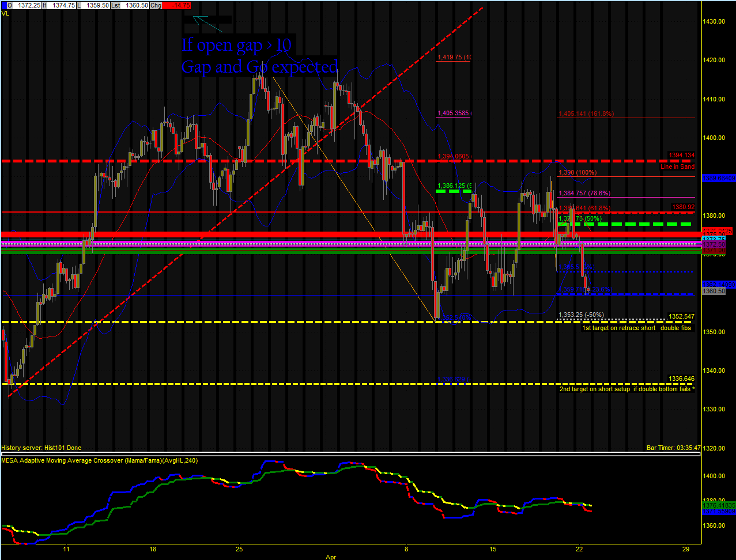The height and width of the screenshot is (560, 736).
Task: Click the green 1,386.125 fib label
Action: (x=454, y=186)
